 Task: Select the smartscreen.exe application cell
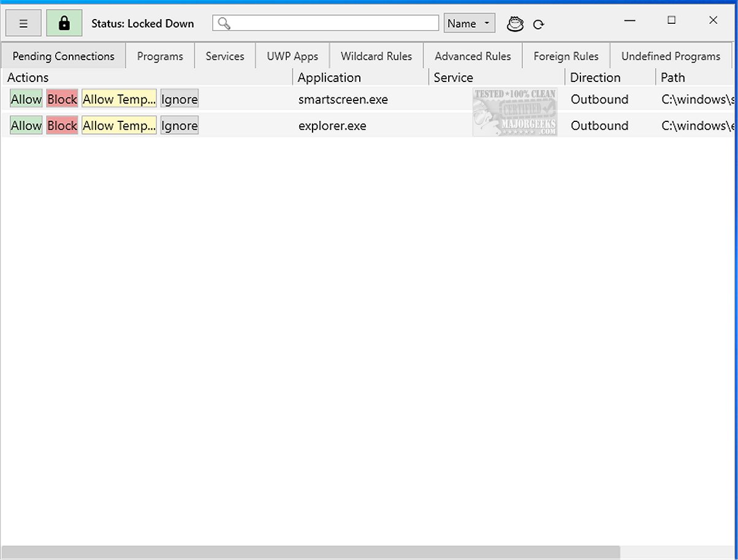(343, 99)
